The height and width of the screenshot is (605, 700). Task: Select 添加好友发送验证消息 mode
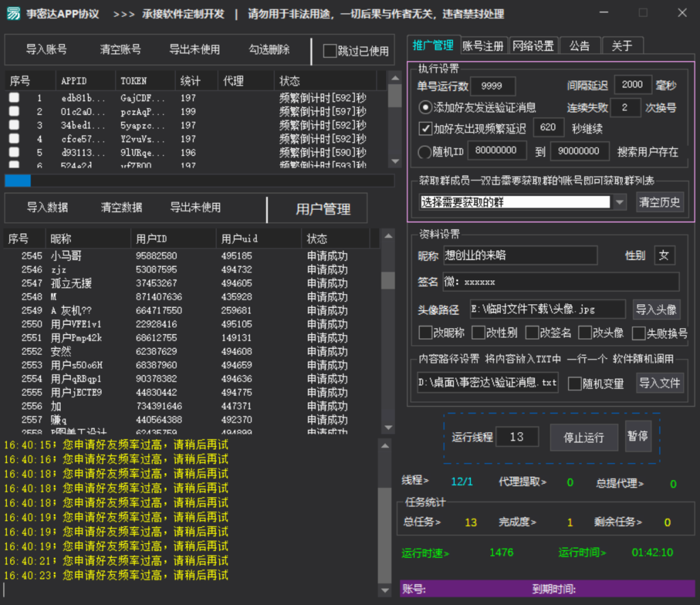click(x=425, y=107)
